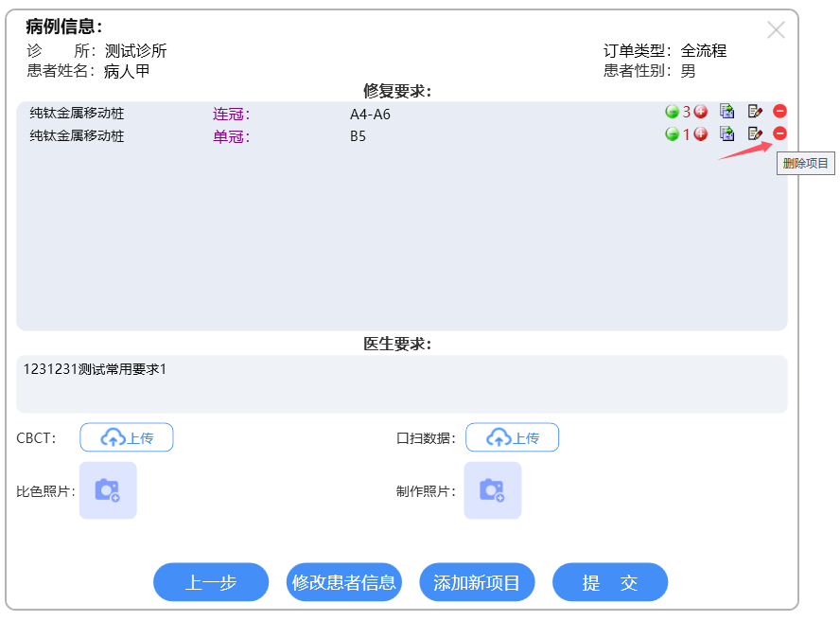Image resolution: width=840 pixels, height=621 pixels.
Task: Close the case information dialog
Action: 776,30
